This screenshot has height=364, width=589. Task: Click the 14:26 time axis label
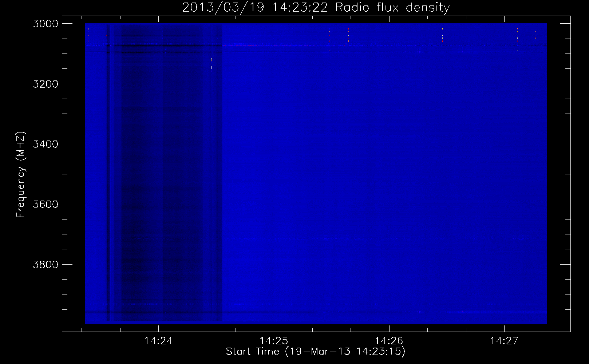coord(389,341)
